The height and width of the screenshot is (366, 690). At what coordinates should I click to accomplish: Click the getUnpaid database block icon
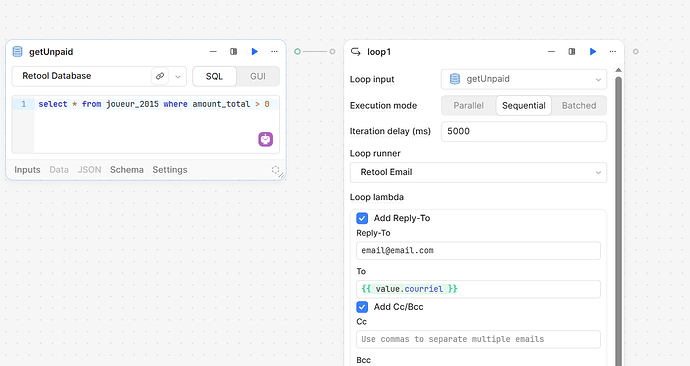[x=17, y=51]
